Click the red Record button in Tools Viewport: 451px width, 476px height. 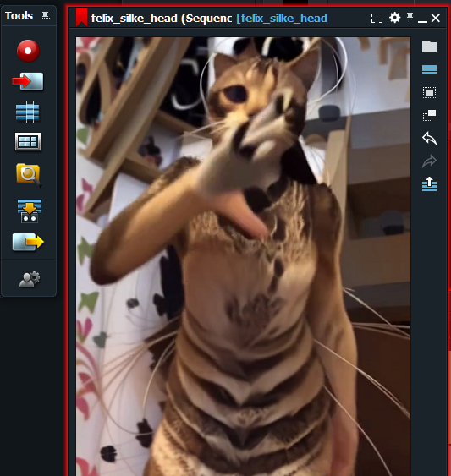[28, 51]
